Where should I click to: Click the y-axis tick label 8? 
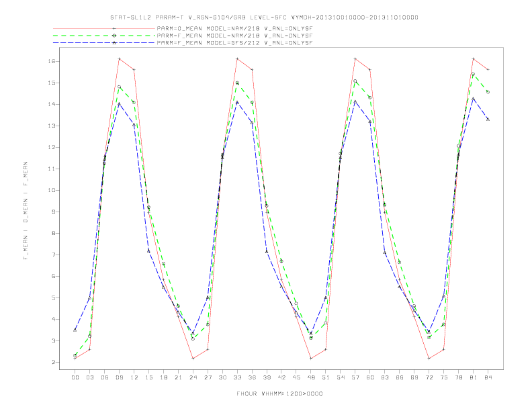point(54,233)
